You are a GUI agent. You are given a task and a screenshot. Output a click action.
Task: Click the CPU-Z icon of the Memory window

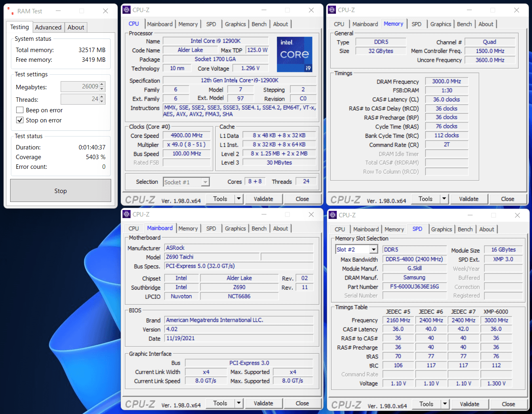pyautogui.click(x=332, y=10)
